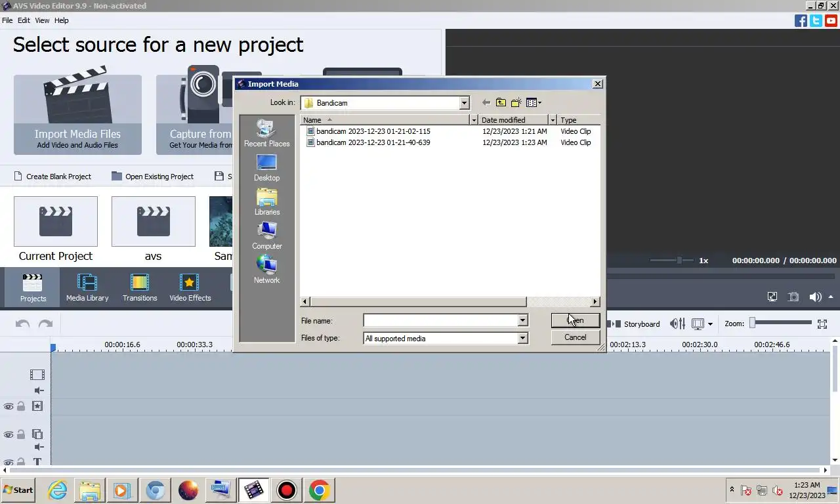Click the full screen preview icon
This screenshot has width=840, height=504.
coord(772,297)
